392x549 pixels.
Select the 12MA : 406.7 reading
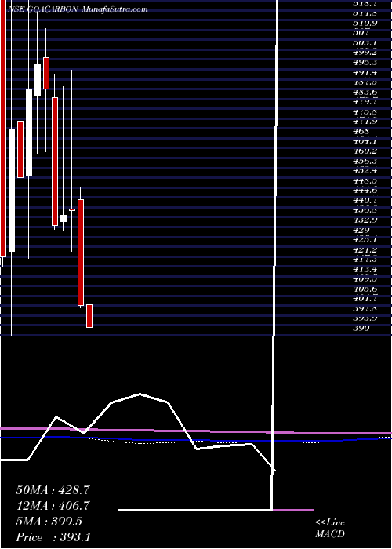(53, 506)
